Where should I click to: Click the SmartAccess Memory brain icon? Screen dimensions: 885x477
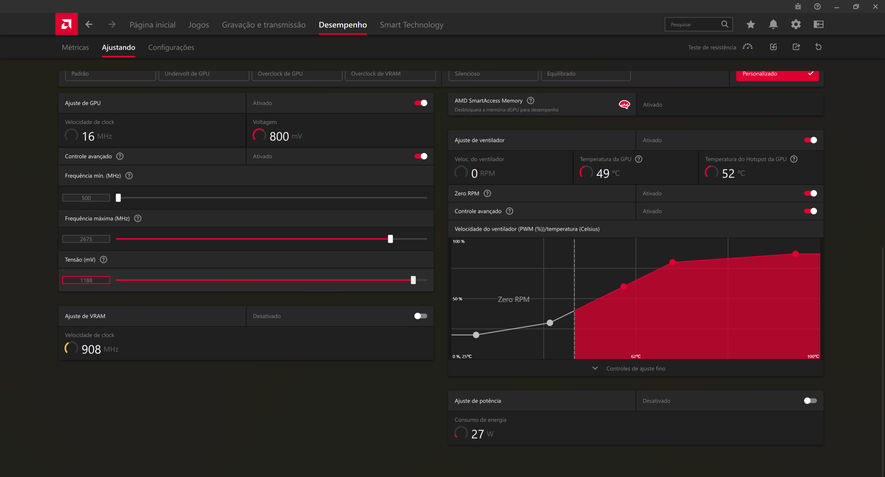pyautogui.click(x=624, y=104)
